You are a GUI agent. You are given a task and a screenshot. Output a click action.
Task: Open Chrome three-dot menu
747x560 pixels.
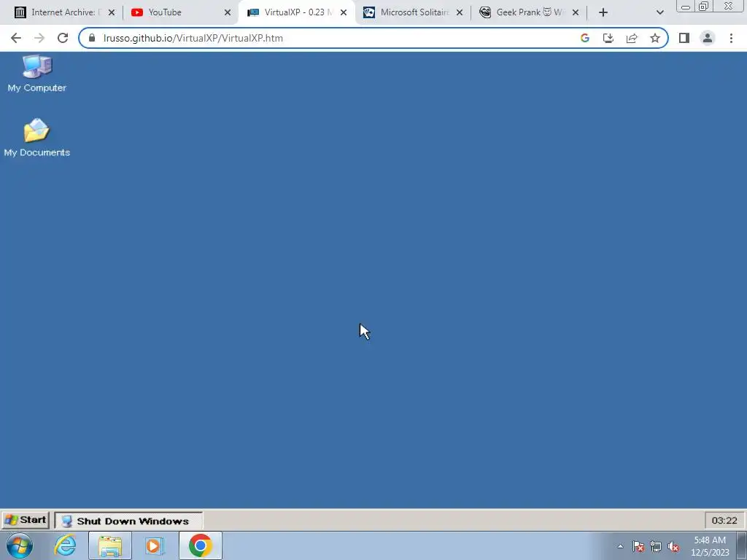coord(731,38)
